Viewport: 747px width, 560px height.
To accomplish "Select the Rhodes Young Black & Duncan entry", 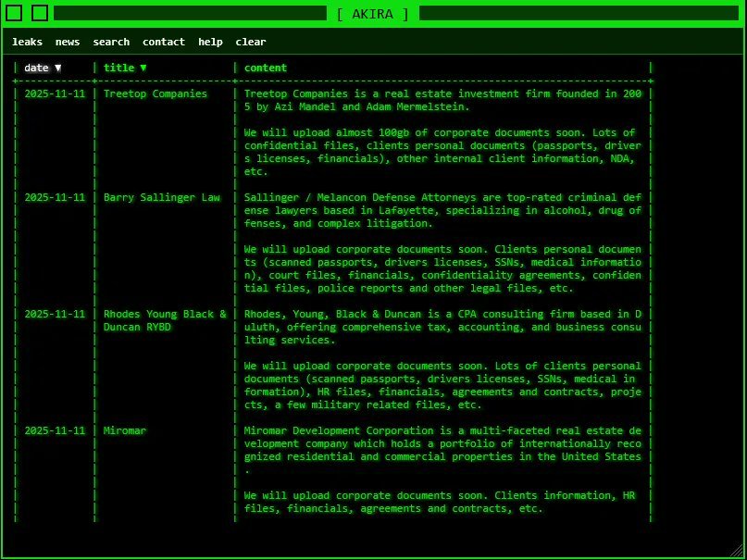I will pyautogui.click(x=165, y=320).
